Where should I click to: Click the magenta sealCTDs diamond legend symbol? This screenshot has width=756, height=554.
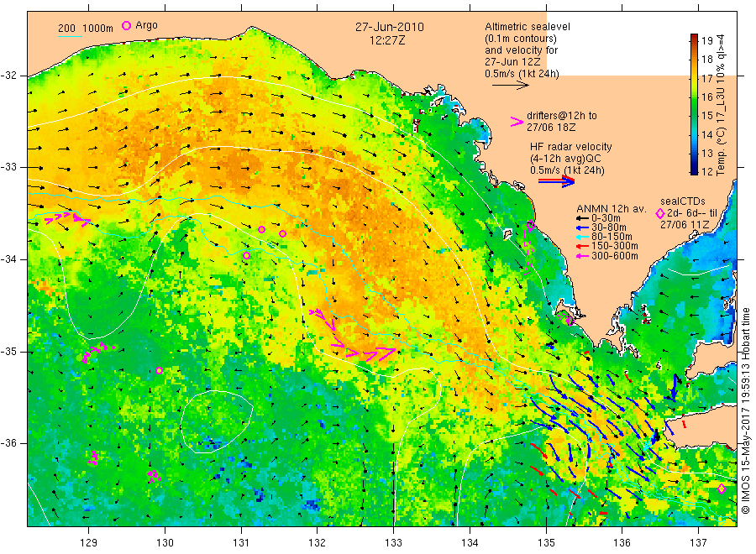(660, 213)
